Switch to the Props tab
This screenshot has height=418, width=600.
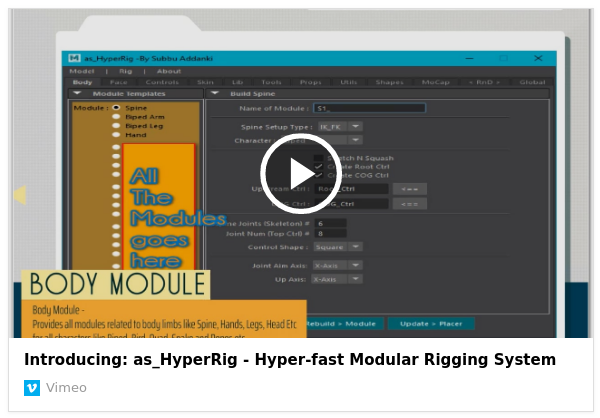coord(310,82)
